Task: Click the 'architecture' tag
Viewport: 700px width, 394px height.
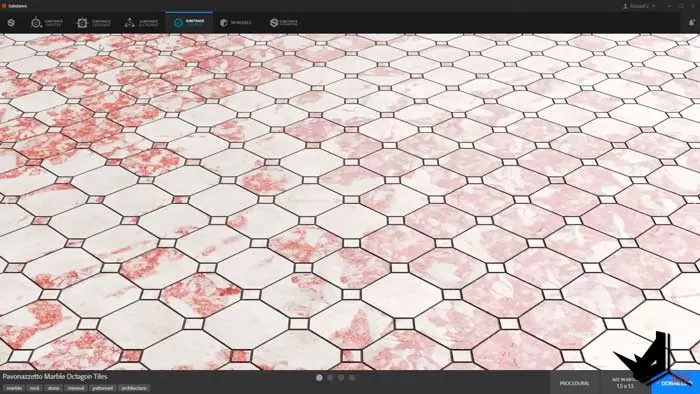Action: click(134, 388)
